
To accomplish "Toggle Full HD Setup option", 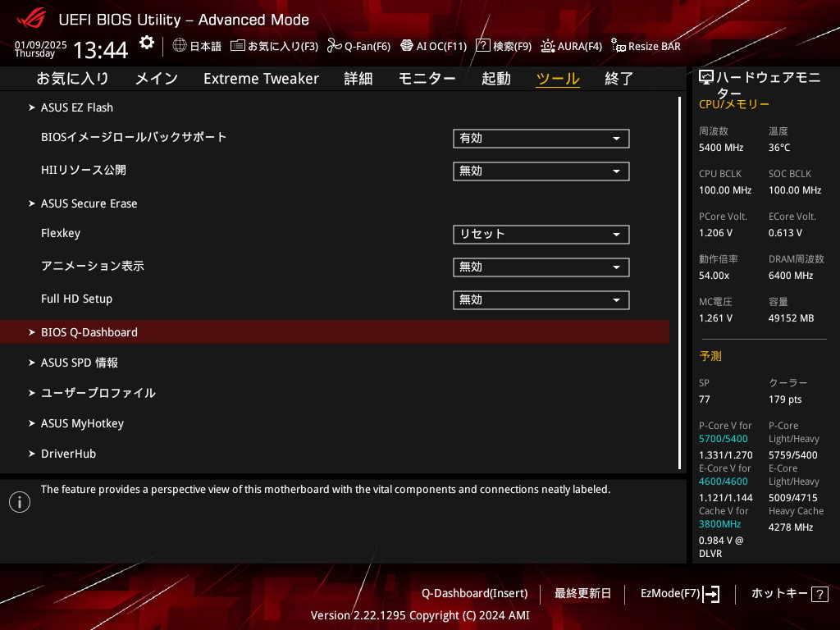I will click(x=541, y=300).
